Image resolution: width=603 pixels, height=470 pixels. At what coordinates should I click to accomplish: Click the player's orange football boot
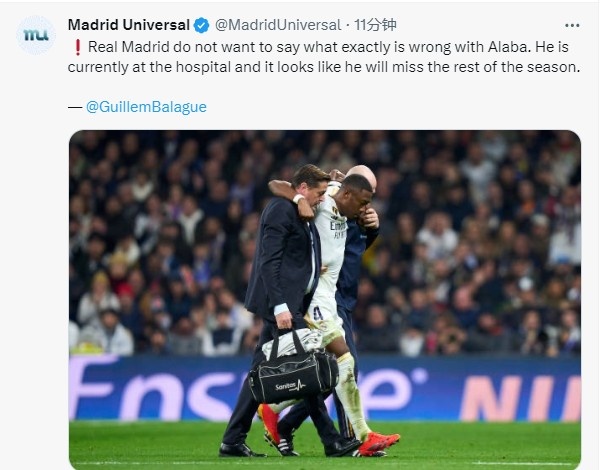378,443
